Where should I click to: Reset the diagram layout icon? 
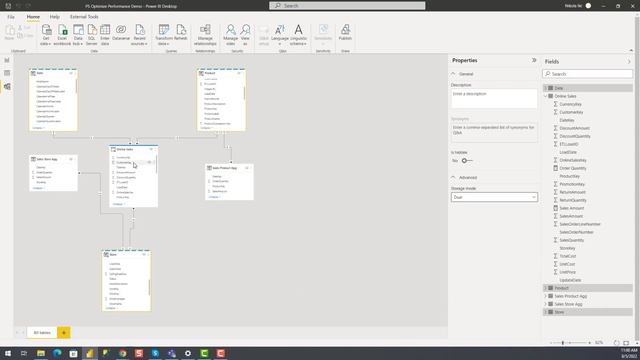point(617,343)
